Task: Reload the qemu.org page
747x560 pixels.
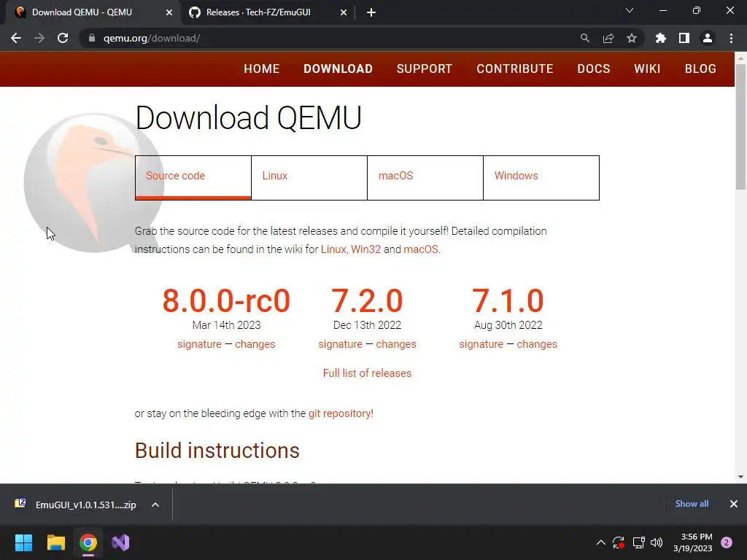Action: 63,38
